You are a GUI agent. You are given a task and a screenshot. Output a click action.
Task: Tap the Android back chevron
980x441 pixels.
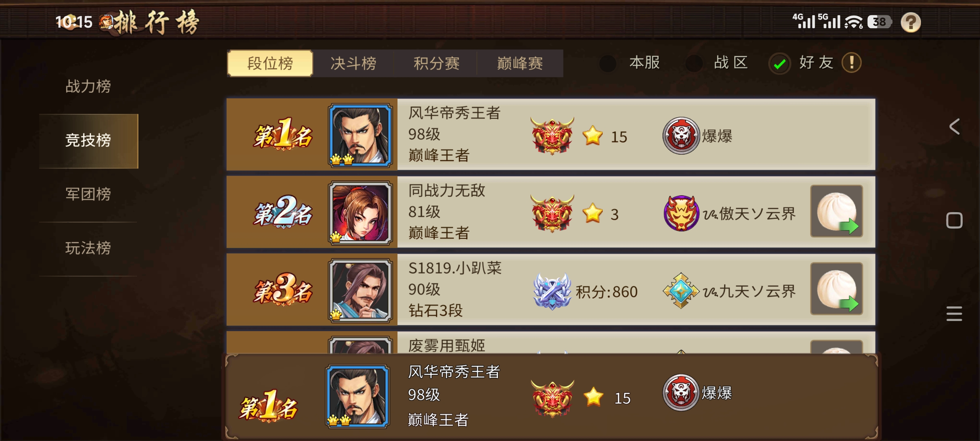(954, 127)
